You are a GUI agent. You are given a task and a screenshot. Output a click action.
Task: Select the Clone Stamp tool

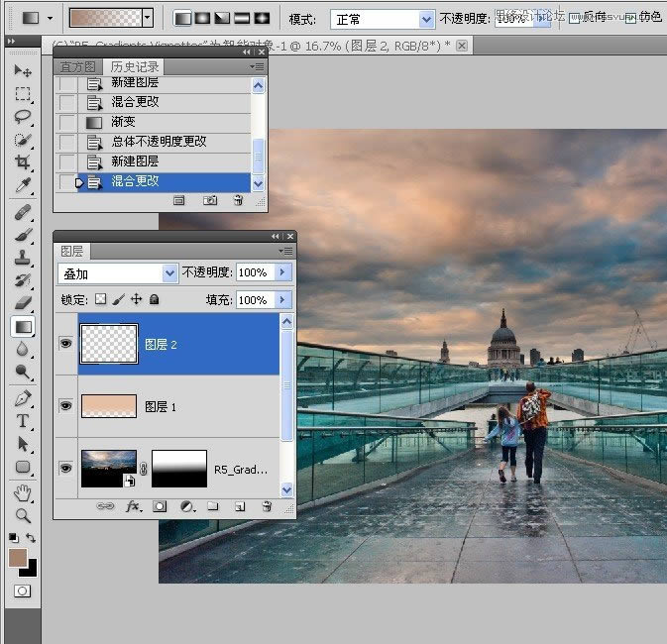click(x=23, y=257)
